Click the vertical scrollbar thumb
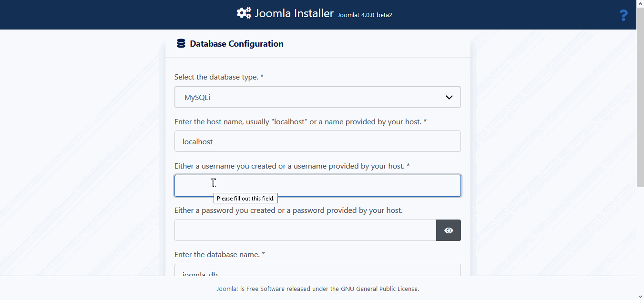644x300 pixels. point(640,95)
